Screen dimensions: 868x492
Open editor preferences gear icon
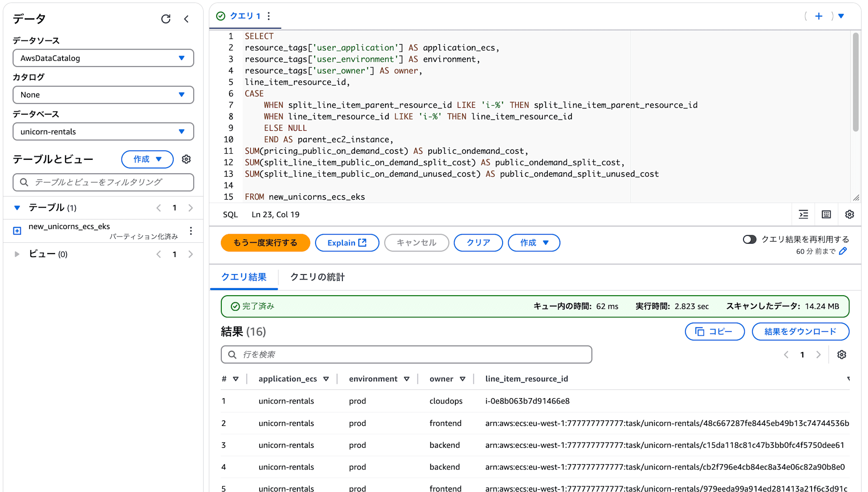[x=849, y=215]
